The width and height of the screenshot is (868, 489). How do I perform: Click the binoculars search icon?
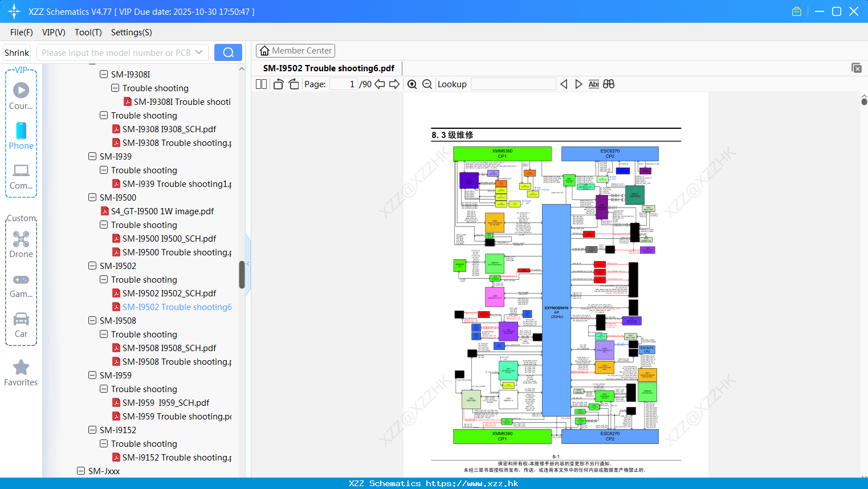609,84
